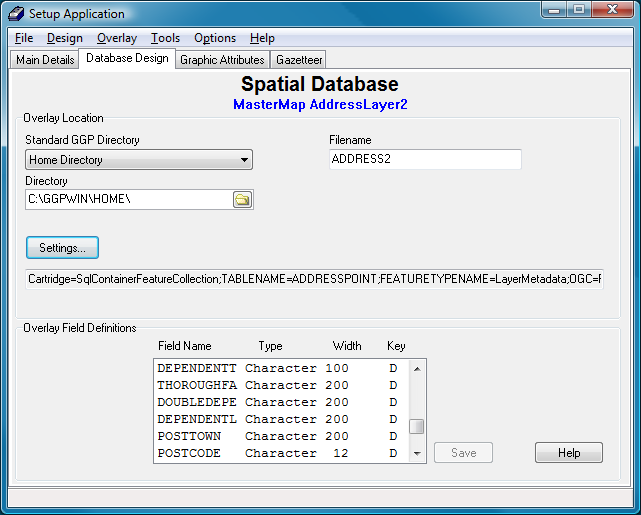Screen dimensions: 641x515
Task: Open the File menu
Action: (24, 38)
